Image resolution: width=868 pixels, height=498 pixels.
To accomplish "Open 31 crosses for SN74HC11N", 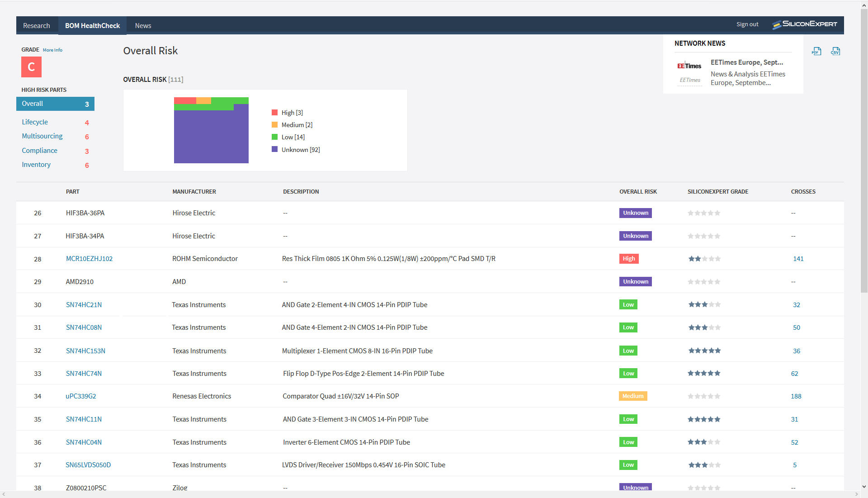I will (794, 419).
